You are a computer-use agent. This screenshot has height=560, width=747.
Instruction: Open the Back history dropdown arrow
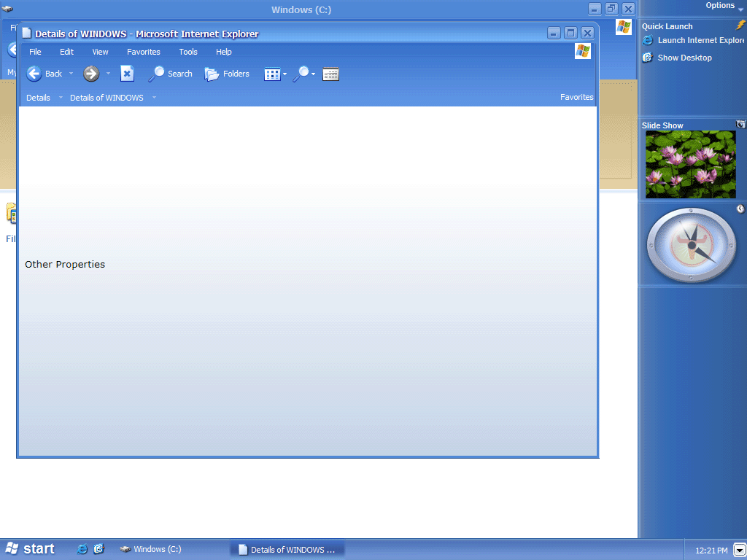click(71, 74)
